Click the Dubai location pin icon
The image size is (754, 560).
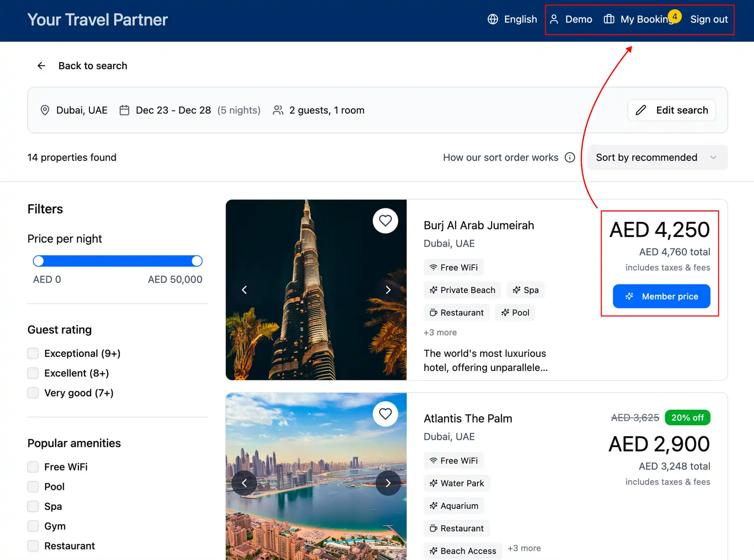[45, 110]
